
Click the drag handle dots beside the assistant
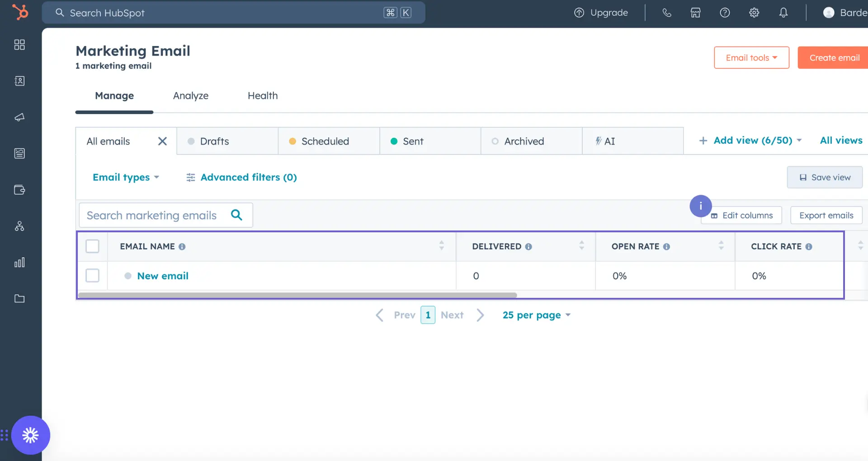click(x=5, y=435)
